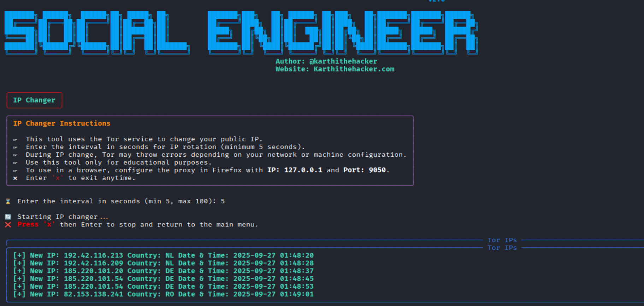Click the pointer bullet beside Firefox proxy line
Image resolution: width=644 pixels, height=306 pixels.
coord(15,171)
